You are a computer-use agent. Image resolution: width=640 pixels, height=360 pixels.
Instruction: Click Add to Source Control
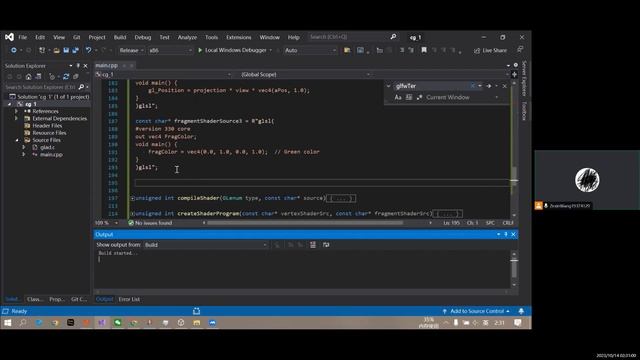(x=477, y=311)
